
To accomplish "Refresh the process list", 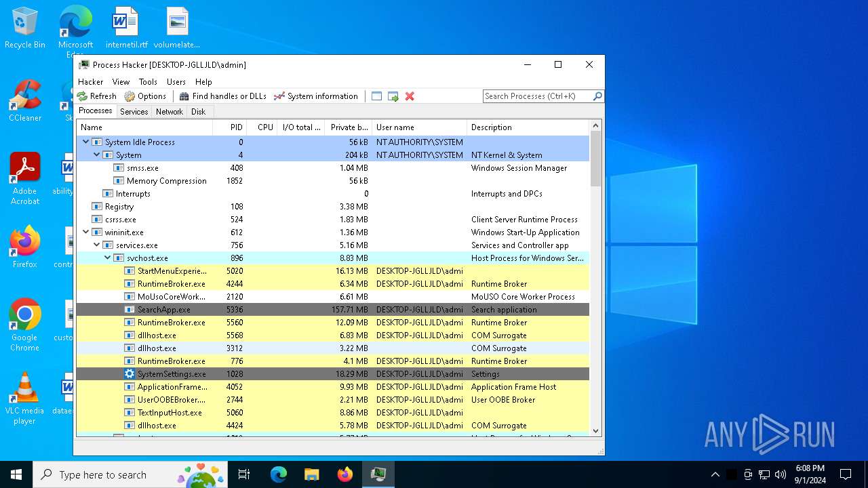I will pos(96,96).
